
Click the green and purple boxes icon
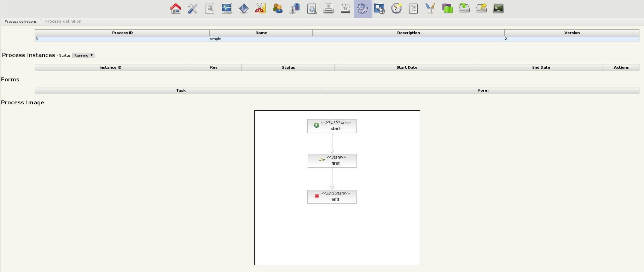(x=447, y=8)
